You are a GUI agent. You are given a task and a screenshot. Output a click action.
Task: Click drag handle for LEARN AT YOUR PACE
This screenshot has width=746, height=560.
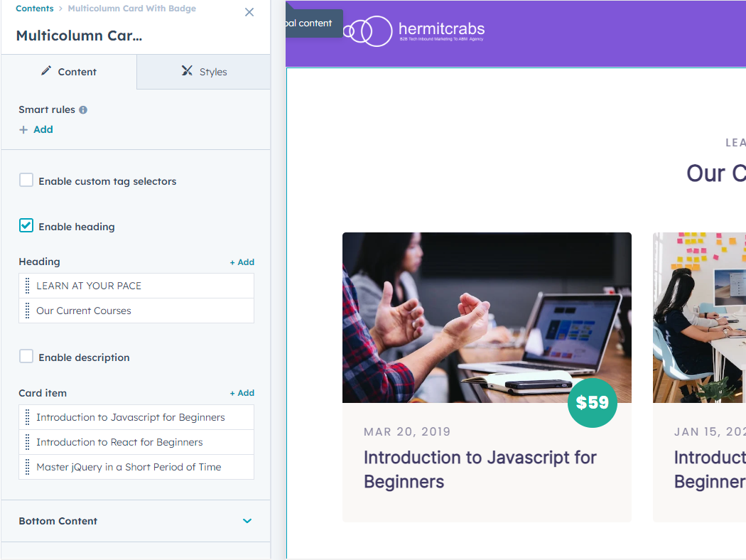[28, 286]
